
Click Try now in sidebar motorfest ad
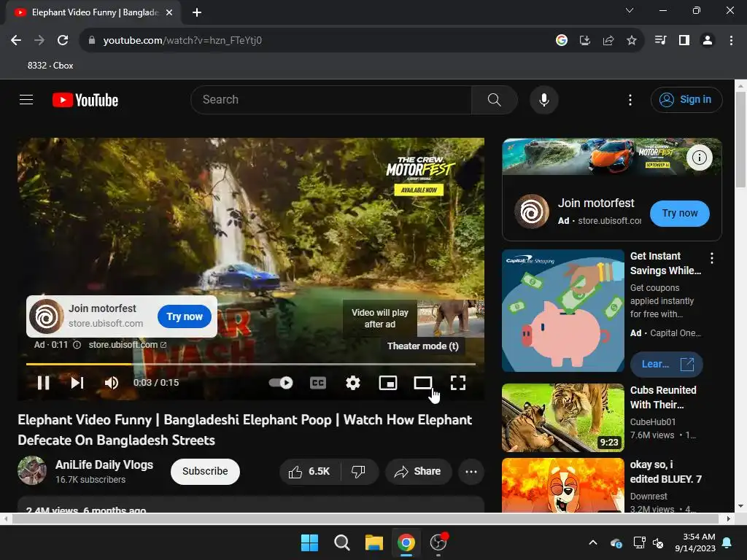679,214
